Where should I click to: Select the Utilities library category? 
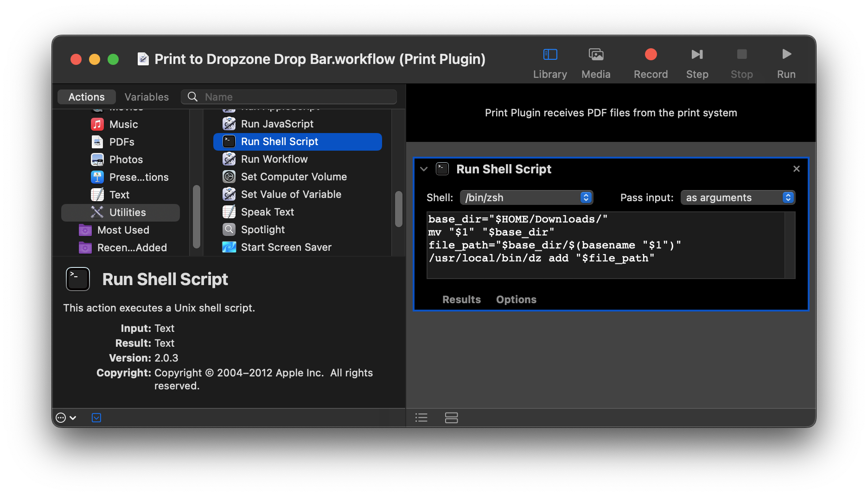(121, 212)
